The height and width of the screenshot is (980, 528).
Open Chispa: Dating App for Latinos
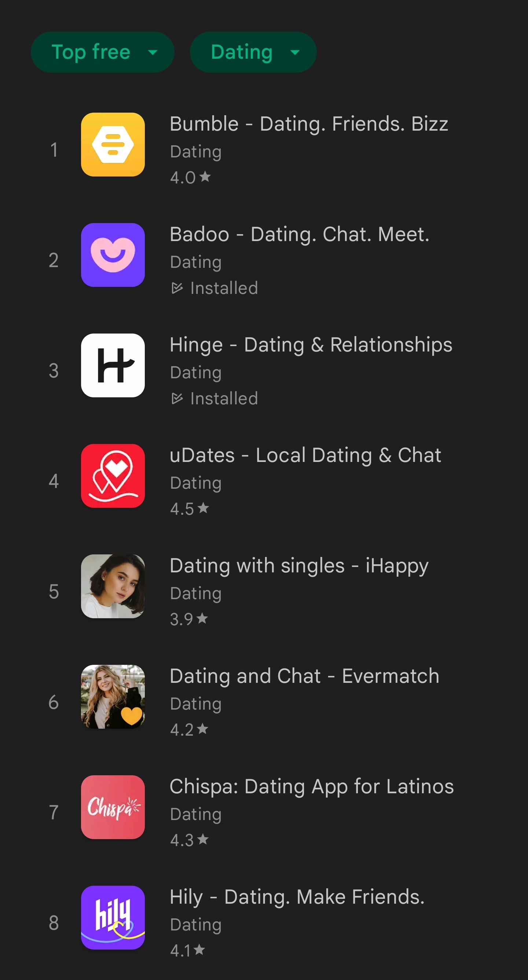312,787
